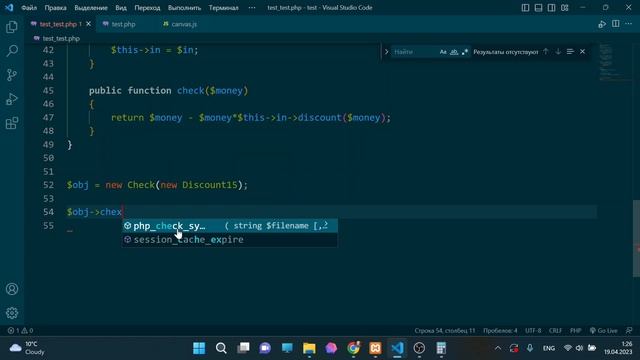Go to next match arrow

[x=558, y=51]
